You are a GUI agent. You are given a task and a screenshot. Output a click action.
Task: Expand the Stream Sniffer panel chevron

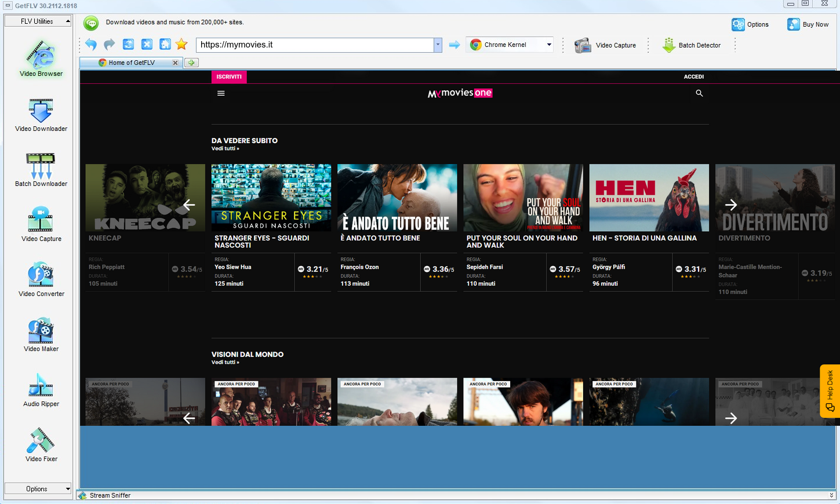point(832,495)
